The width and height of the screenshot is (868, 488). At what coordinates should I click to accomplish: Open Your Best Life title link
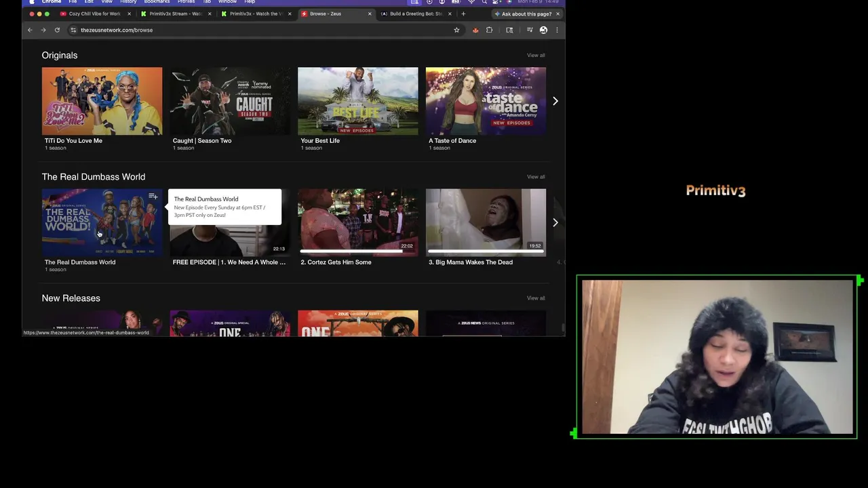[x=320, y=141]
